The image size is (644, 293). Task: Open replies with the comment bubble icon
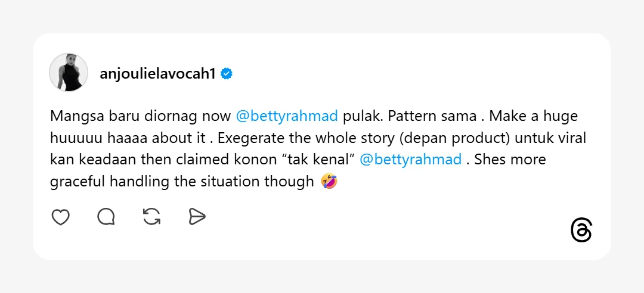(x=106, y=217)
